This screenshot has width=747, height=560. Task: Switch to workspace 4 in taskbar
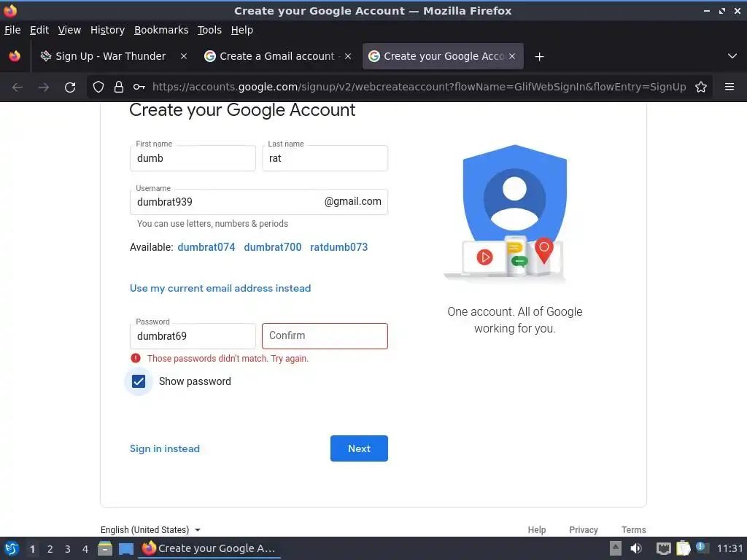point(85,549)
